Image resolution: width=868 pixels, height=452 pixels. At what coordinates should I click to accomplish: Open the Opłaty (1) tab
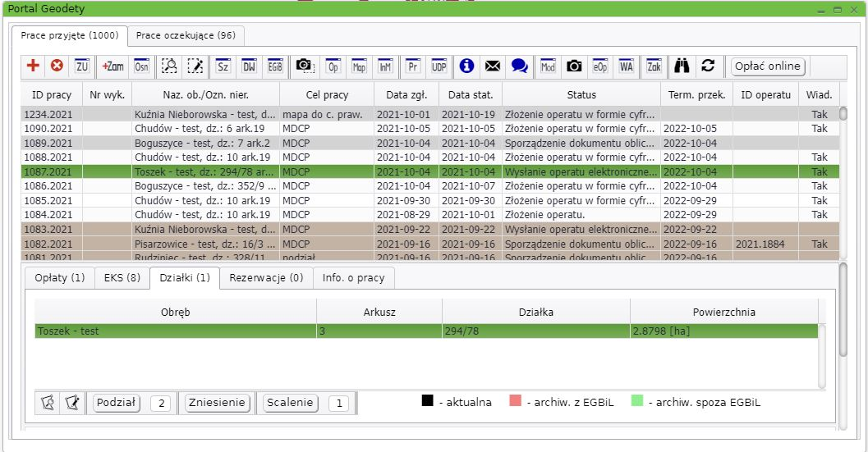pos(59,278)
